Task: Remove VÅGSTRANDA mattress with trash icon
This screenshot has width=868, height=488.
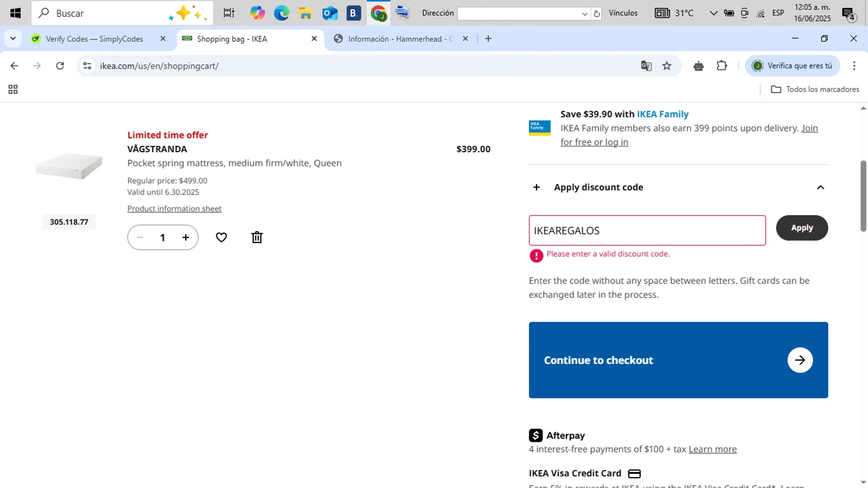Action: (257, 237)
